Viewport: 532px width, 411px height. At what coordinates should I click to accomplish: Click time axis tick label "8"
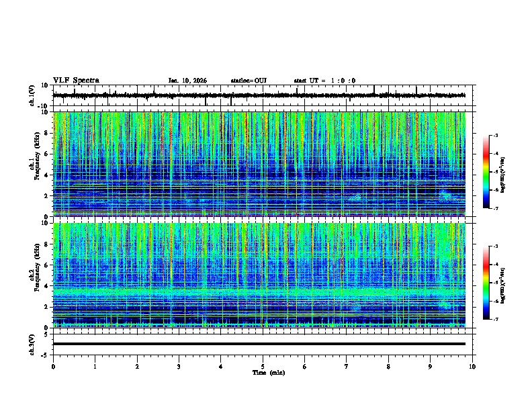tap(388, 367)
